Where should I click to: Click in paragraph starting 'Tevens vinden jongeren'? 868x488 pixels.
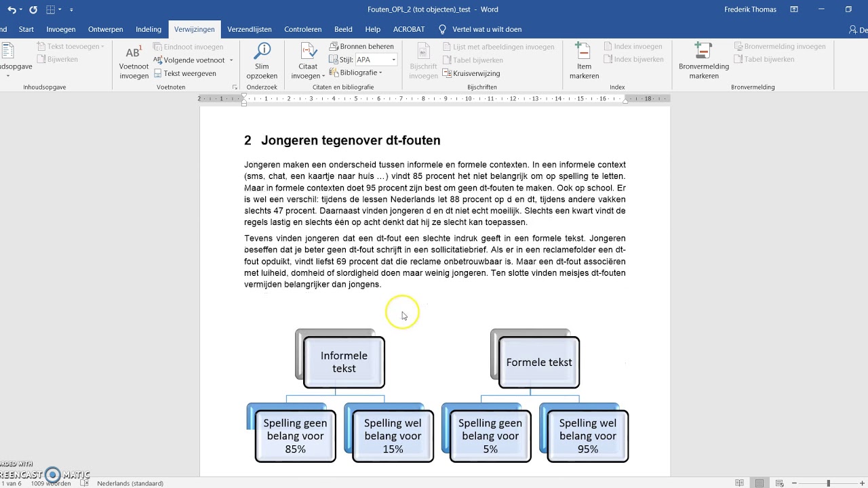click(435, 262)
